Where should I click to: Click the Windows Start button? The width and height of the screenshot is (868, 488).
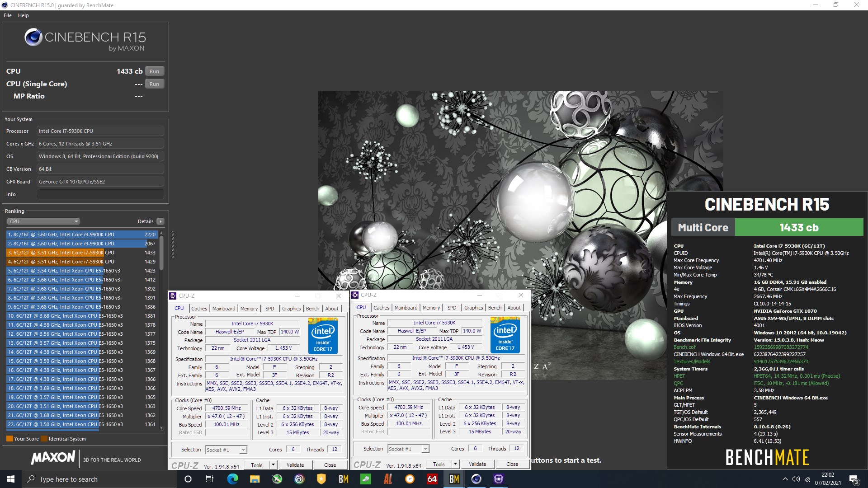[x=11, y=479]
